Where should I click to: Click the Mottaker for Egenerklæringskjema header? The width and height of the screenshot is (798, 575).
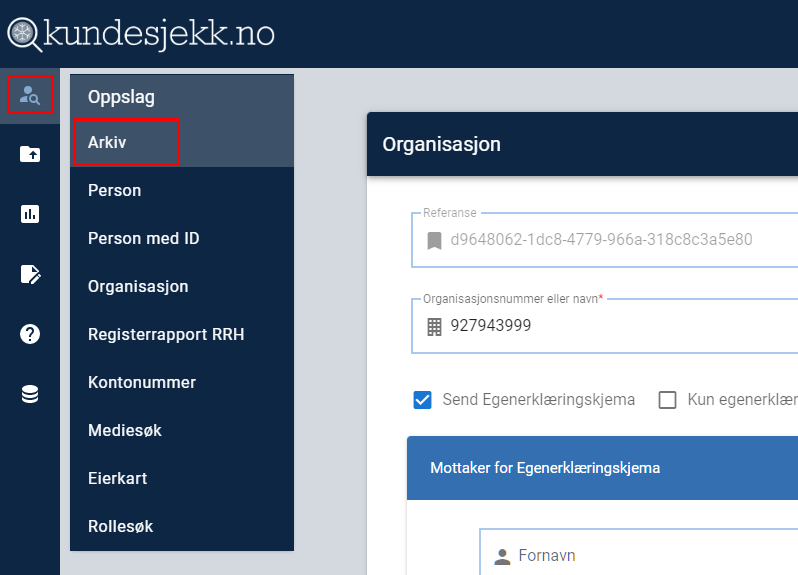[x=603, y=468]
